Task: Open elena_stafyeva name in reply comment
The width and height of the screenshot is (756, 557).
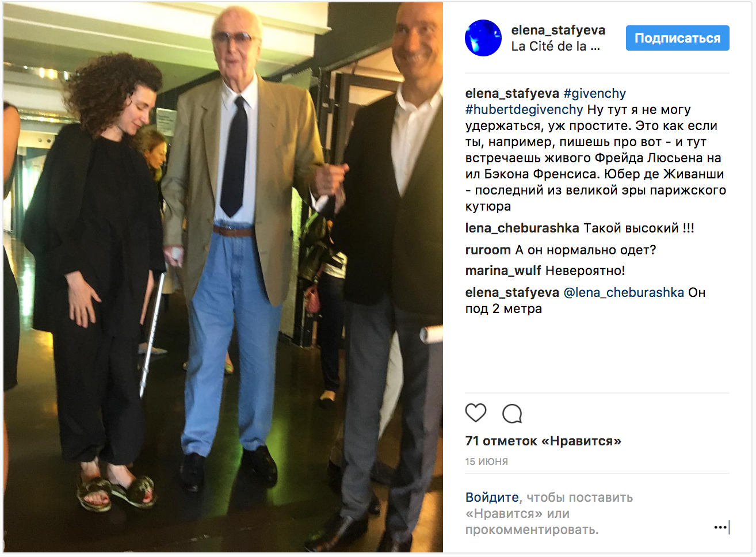Action: (512, 292)
